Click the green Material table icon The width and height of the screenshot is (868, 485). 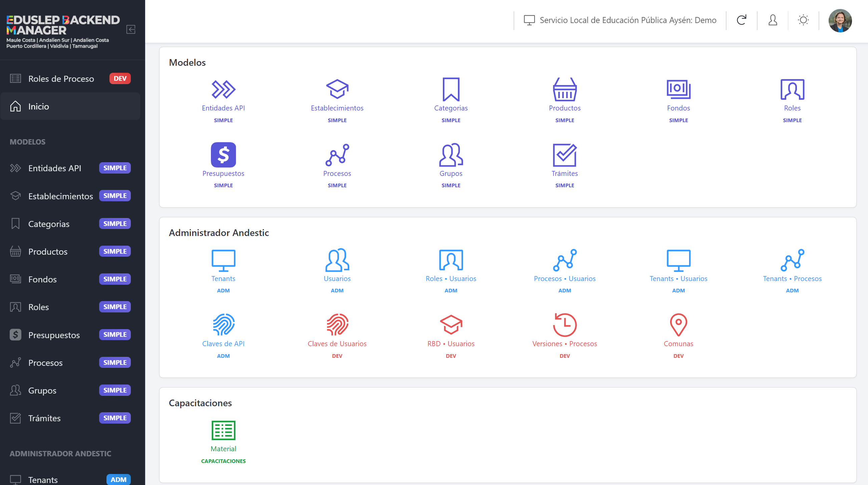point(223,430)
